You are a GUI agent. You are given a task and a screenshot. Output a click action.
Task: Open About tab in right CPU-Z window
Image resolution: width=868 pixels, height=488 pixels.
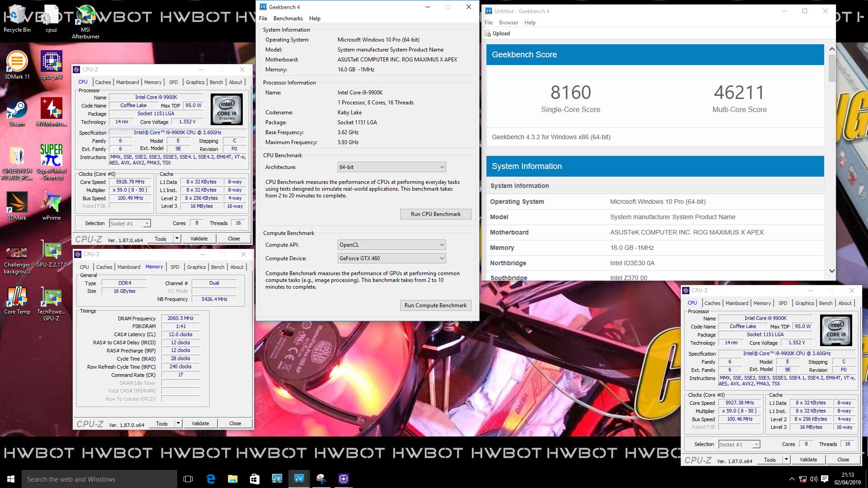[845, 303]
